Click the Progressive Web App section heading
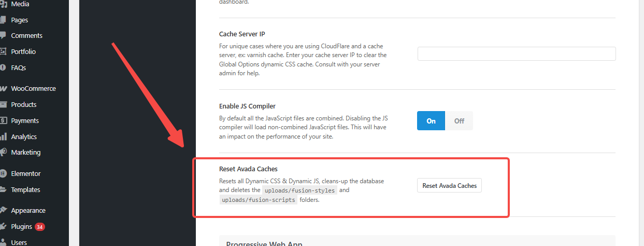644x246 pixels. 264,244
